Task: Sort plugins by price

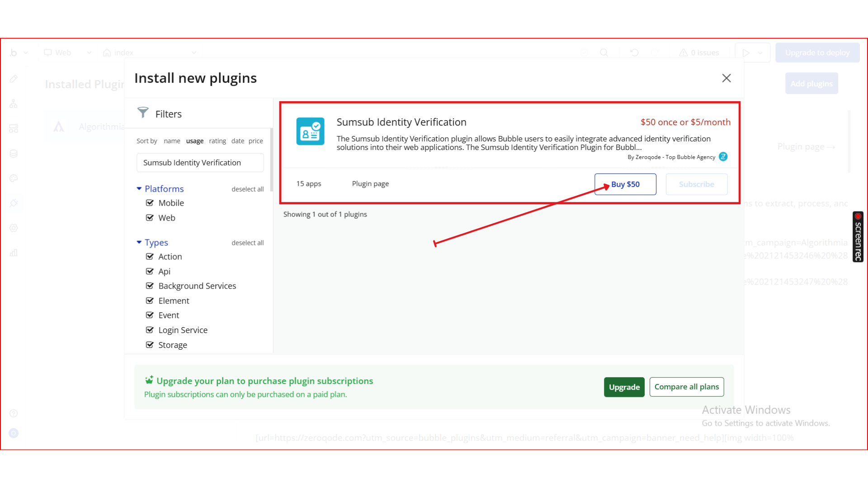Action: click(255, 141)
